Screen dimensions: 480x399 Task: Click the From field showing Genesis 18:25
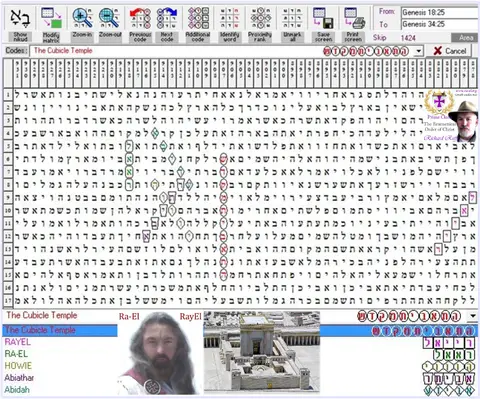pos(440,13)
